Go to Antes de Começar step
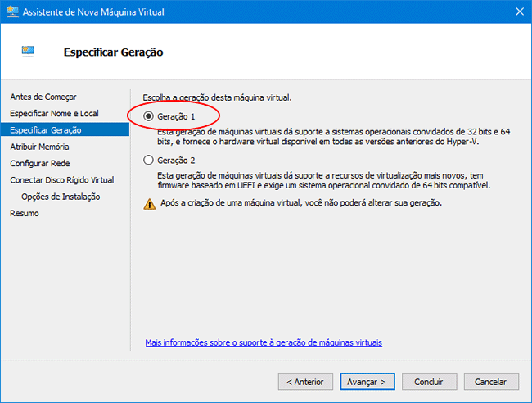 pos(43,97)
